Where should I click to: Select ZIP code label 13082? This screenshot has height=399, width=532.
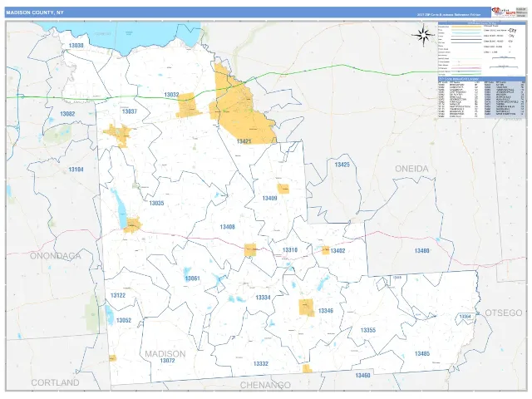click(67, 114)
